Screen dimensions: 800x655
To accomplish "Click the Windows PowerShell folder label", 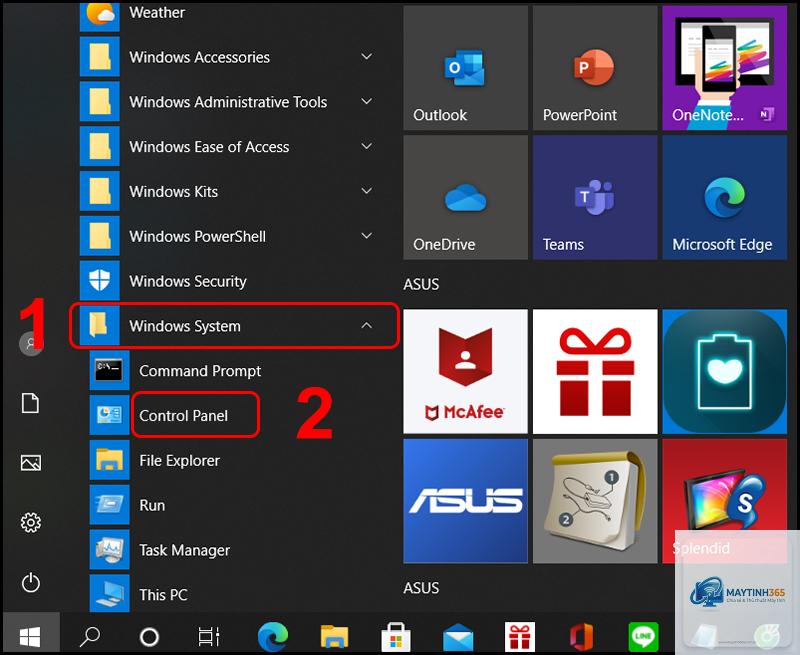I will point(197,237).
